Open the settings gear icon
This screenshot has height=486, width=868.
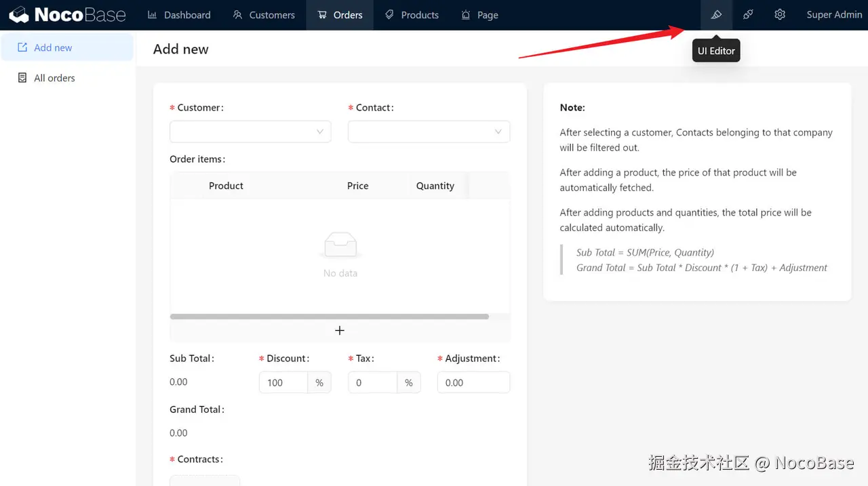click(x=780, y=14)
